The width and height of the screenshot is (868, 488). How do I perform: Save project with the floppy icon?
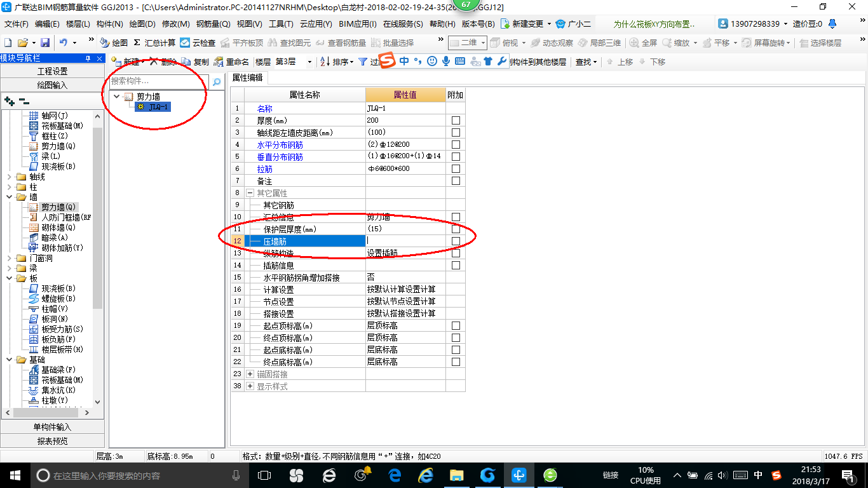tap(45, 43)
